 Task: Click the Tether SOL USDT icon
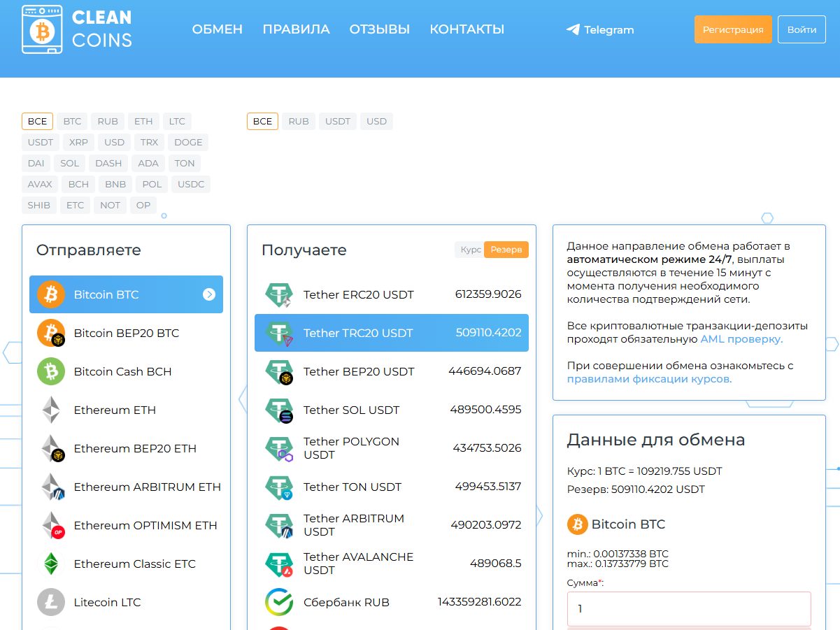[278, 410]
